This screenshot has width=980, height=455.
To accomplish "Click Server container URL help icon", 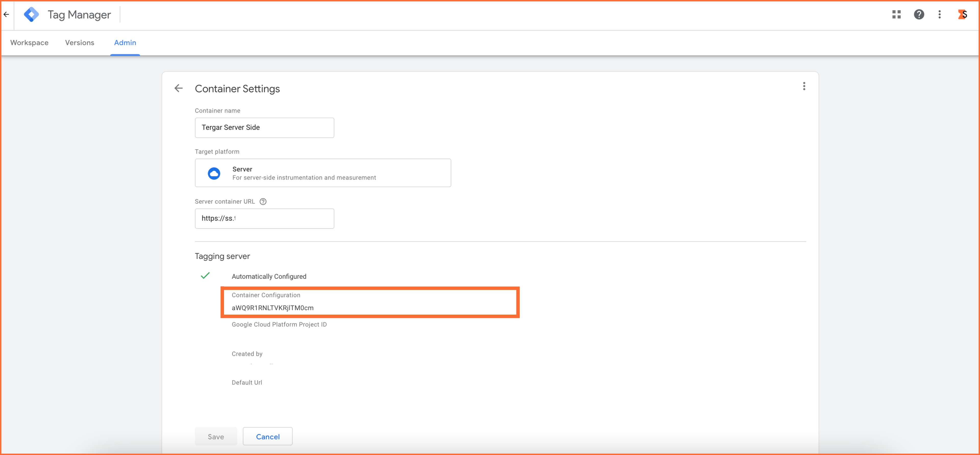I will pos(263,201).
